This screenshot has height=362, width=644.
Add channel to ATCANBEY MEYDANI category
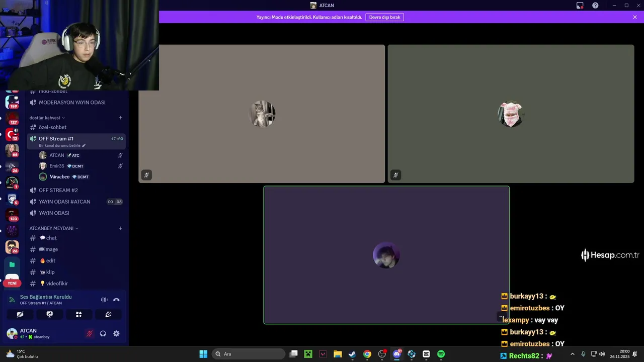(120, 228)
